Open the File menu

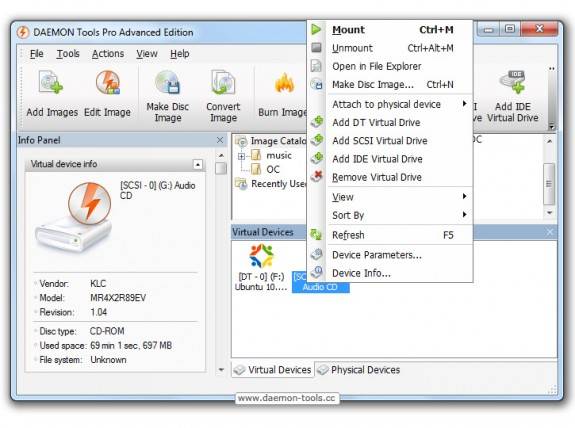coord(36,54)
